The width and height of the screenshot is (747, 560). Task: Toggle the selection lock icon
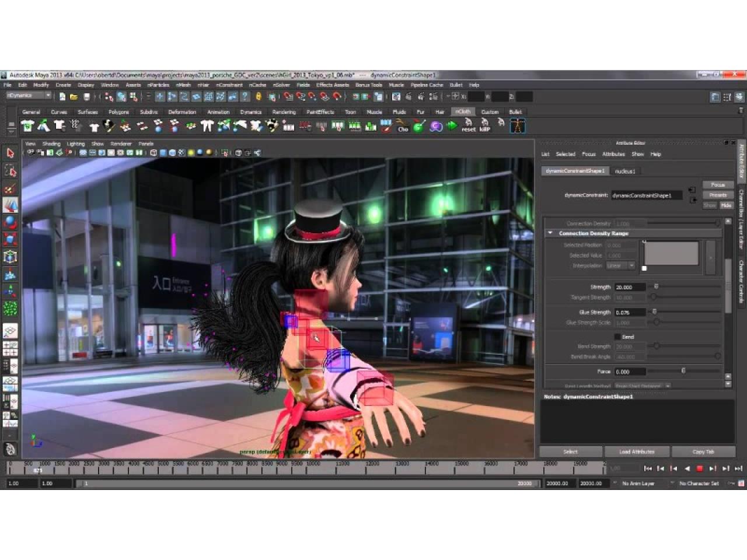[x=259, y=97]
